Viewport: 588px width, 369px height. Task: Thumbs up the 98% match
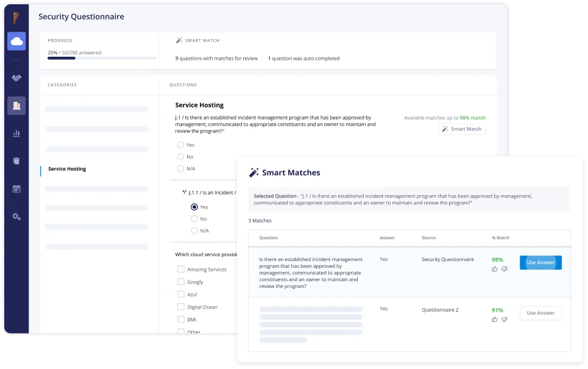495,269
